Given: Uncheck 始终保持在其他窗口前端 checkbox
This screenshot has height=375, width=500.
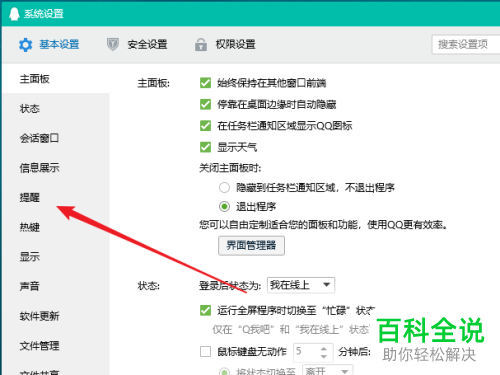Looking at the screenshot, I should [x=205, y=83].
